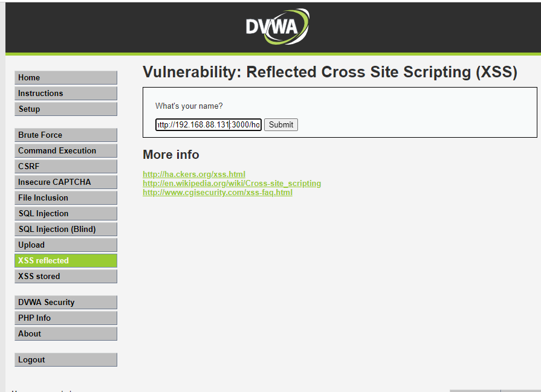Select File Inclusion menu entry
The height and width of the screenshot is (392, 541).
65,198
